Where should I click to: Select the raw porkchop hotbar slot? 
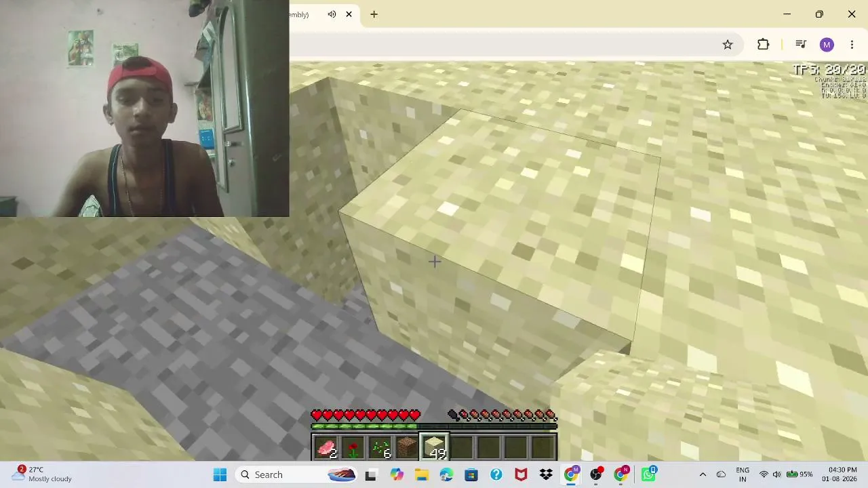(325, 447)
